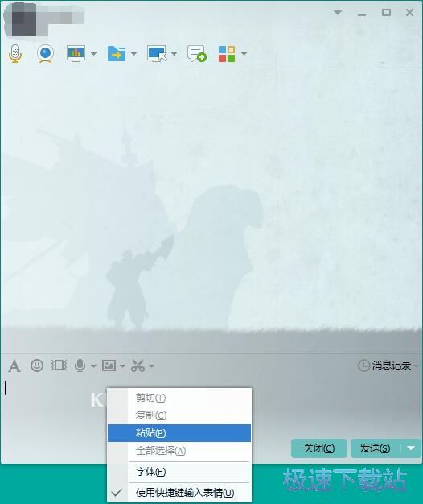Create a discussion group chat icon

pos(197,54)
